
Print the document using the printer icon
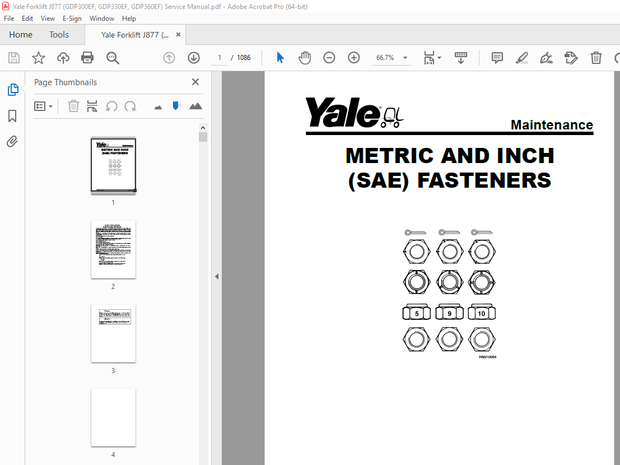[87, 58]
